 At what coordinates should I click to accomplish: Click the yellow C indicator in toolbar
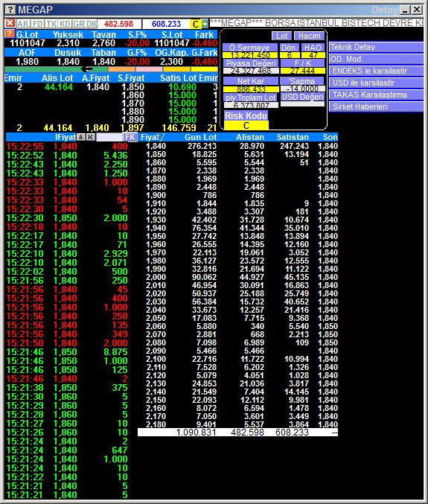pos(196,24)
